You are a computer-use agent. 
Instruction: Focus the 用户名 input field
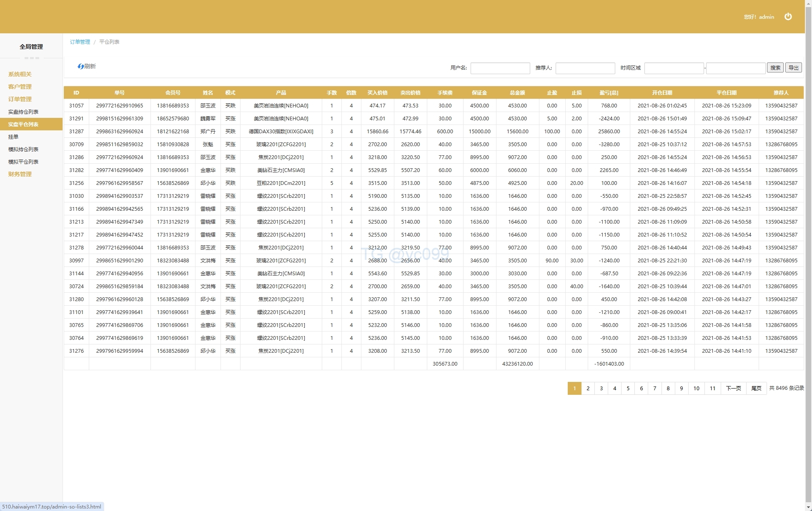pyautogui.click(x=500, y=68)
